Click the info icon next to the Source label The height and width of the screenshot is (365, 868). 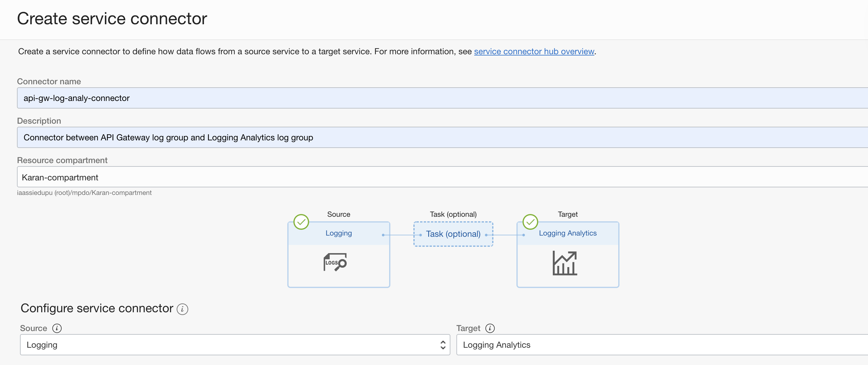click(x=57, y=328)
